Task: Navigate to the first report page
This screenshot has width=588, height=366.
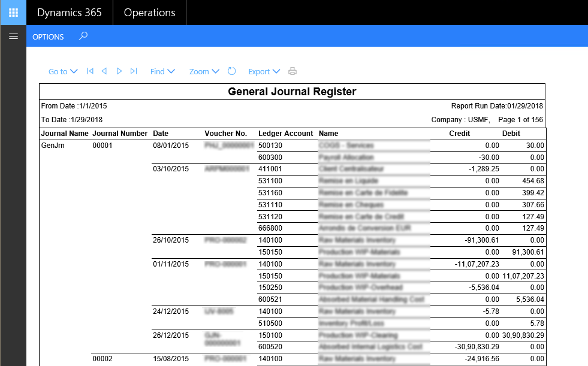Action: [x=90, y=71]
